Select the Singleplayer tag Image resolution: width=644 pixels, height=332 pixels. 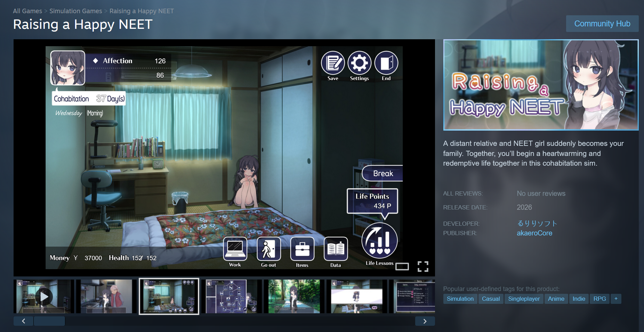[x=524, y=299]
